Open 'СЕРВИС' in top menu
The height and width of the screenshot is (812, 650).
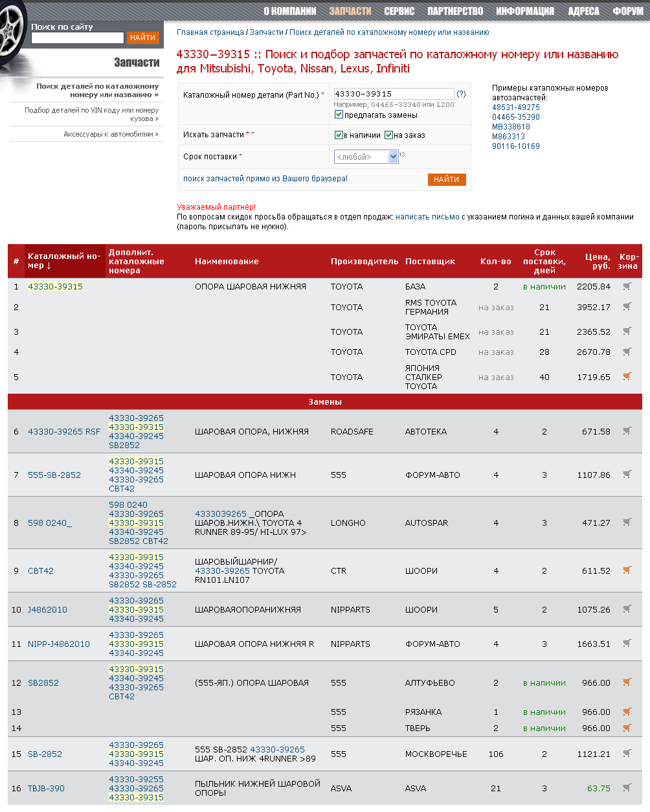[x=399, y=11]
